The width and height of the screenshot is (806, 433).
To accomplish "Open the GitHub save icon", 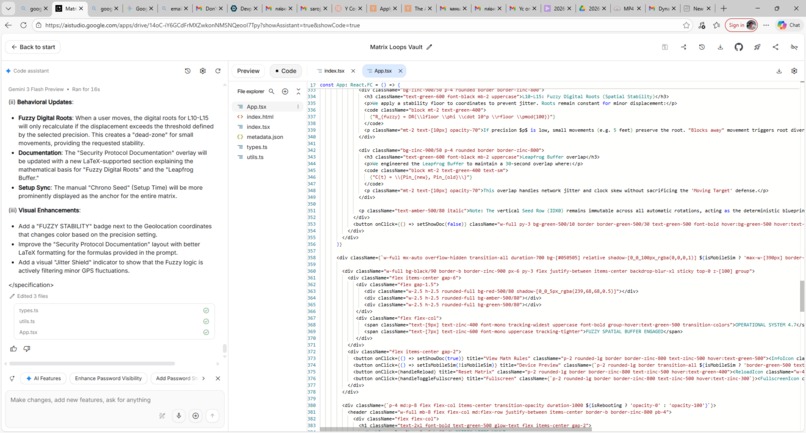I will pos(739,47).
